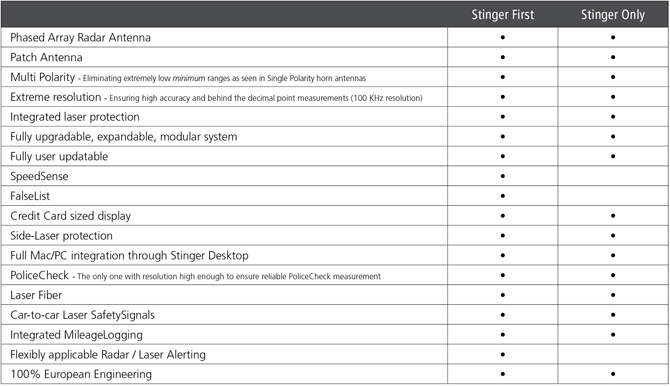Click Stinger Only dot for Side-Laser protection

pos(613,236)
